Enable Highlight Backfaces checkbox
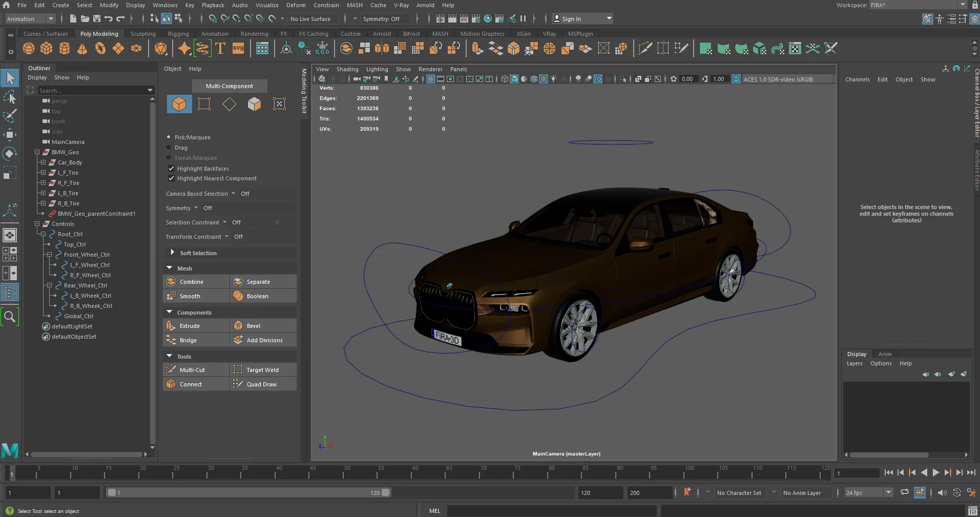Screen dimensions: 980x517 tap(172, 169)
